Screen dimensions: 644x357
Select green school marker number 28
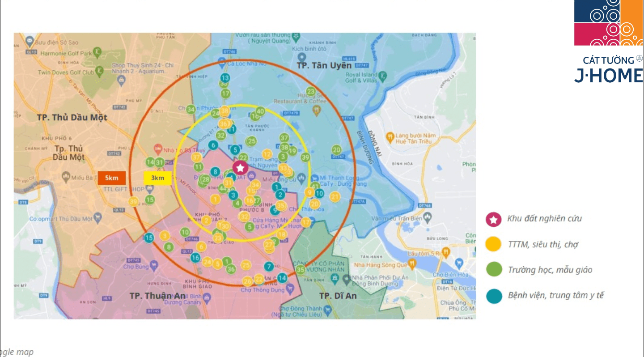(x=205, y=179)
